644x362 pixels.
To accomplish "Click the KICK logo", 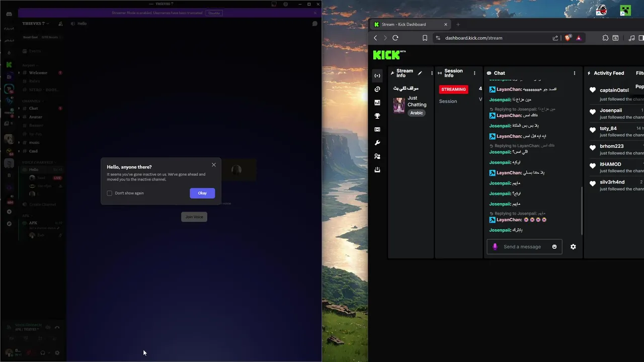I will point(389,55).
